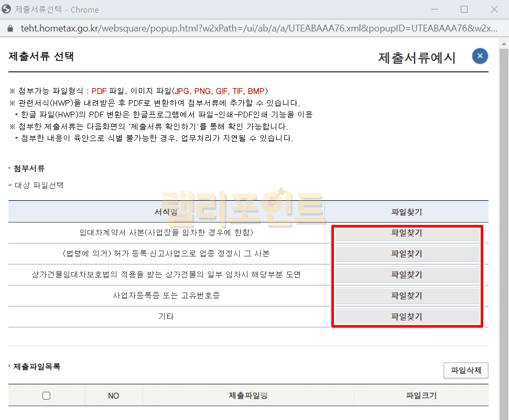Click the 서식명 column header

[x=166, y=212]
